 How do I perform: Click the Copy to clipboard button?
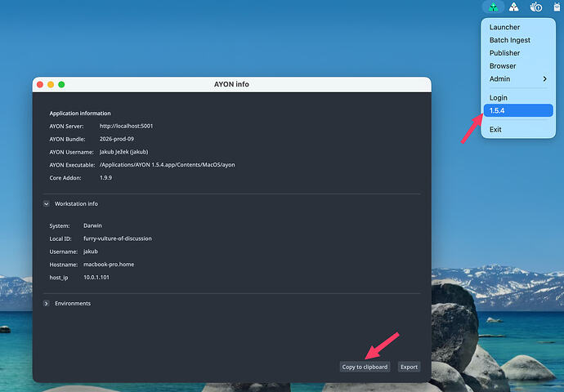coord(365,367)
